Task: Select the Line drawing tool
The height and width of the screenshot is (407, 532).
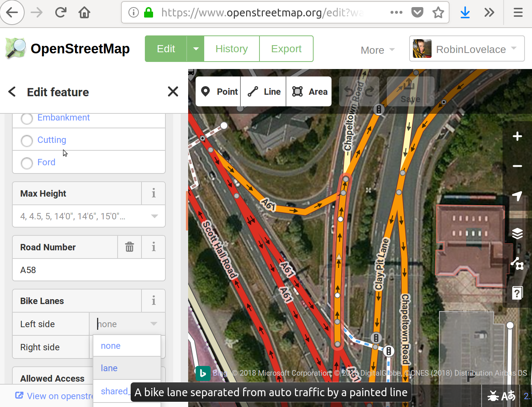Action: click(x=264, y=92)
